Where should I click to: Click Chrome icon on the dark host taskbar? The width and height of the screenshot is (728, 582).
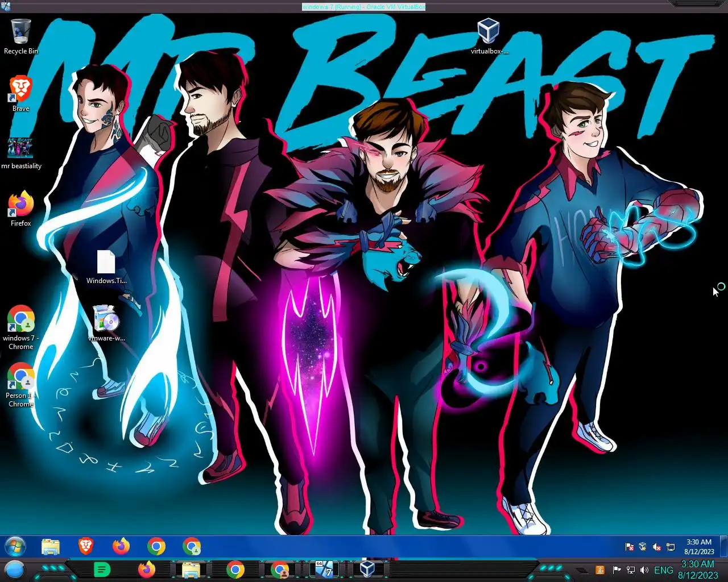tap(235, 569)
